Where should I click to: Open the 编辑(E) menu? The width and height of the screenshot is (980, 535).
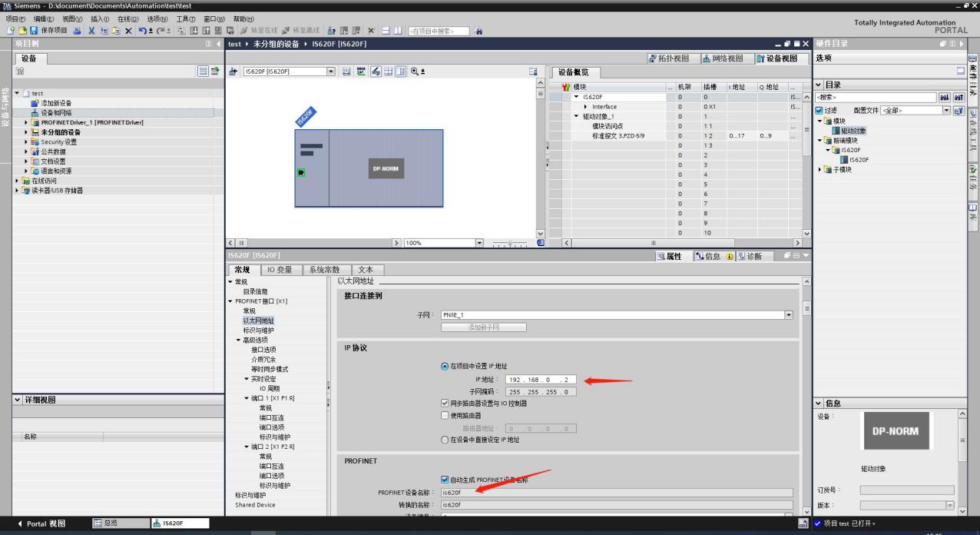tap(45, 18)
